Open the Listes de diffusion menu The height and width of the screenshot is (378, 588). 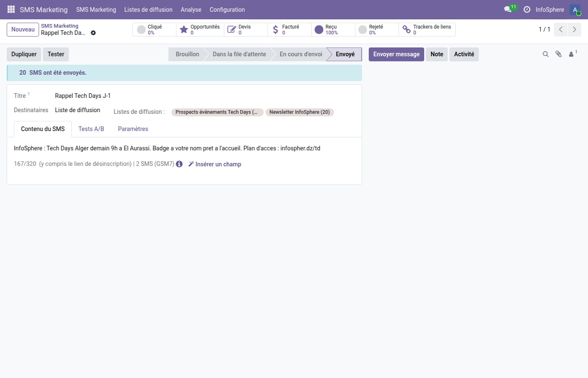148,10
